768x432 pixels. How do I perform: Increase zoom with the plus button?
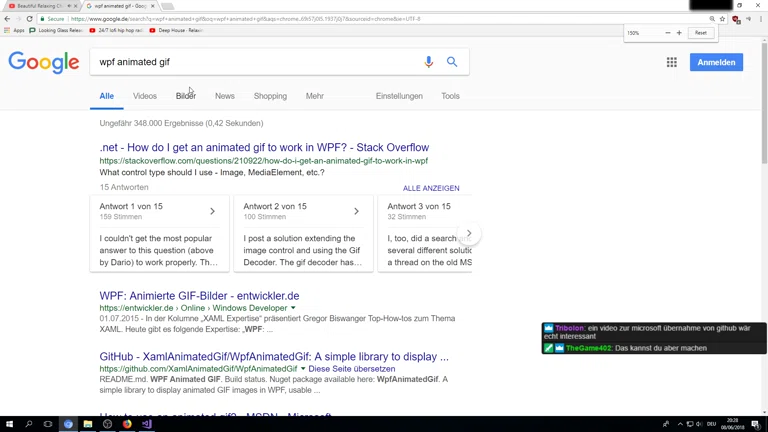[x=679, y=33]
